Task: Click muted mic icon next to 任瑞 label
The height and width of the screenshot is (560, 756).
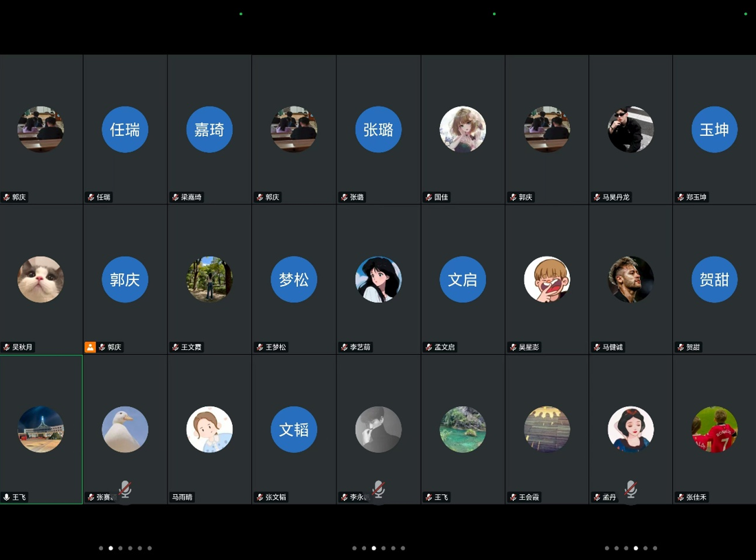Action: tap(91, 198)
